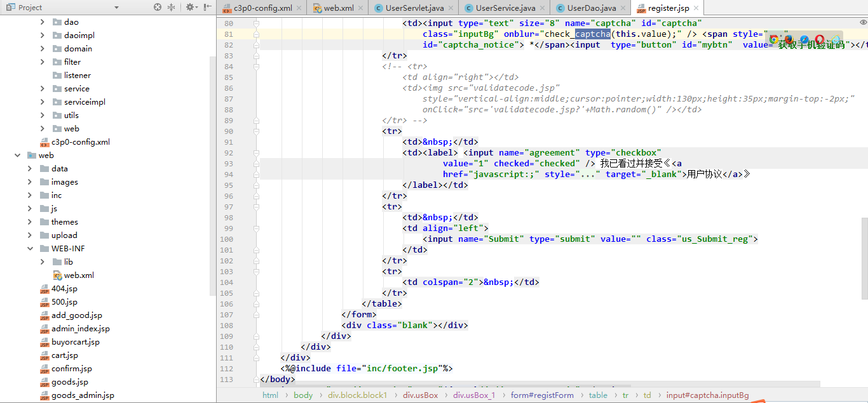Image resolution: width=868 pixels, height=403 pixels.
Task: Close the register.jsp tab
Action: pos(696,8)
